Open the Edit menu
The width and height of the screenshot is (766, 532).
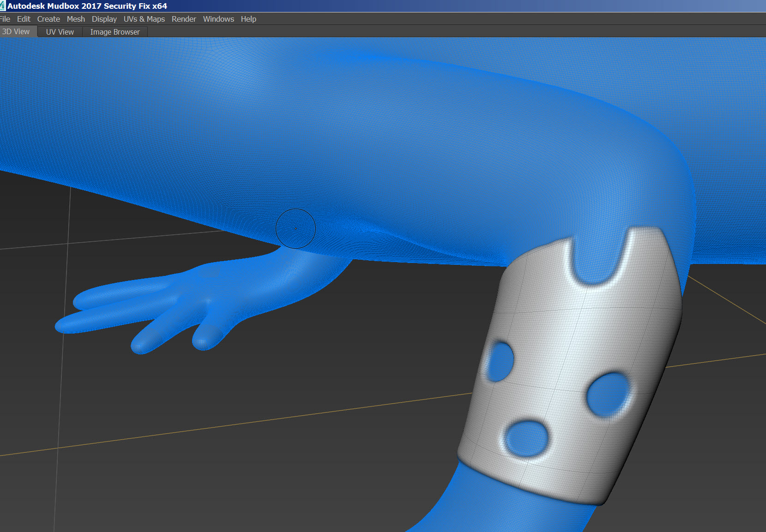click(24, 19)
